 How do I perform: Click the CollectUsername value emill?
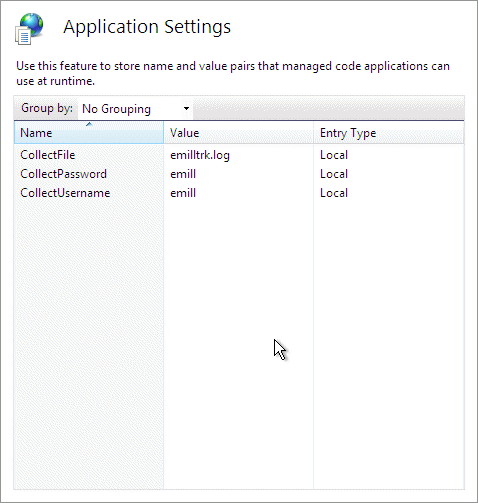(183, 193)
